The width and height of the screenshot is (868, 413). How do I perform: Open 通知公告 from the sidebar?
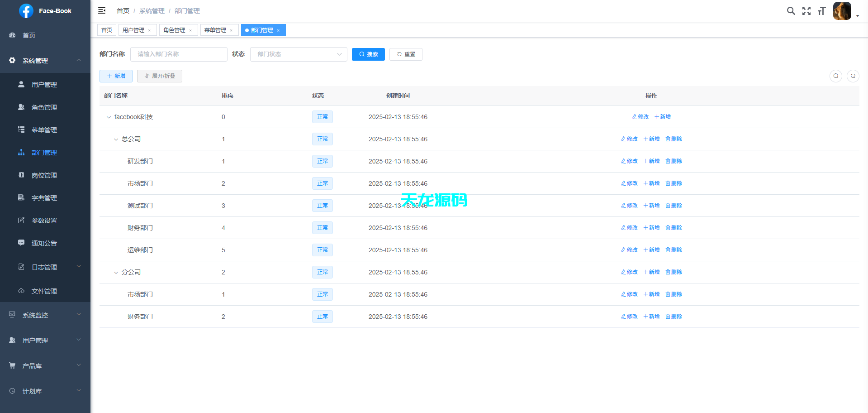pos(44,243)
